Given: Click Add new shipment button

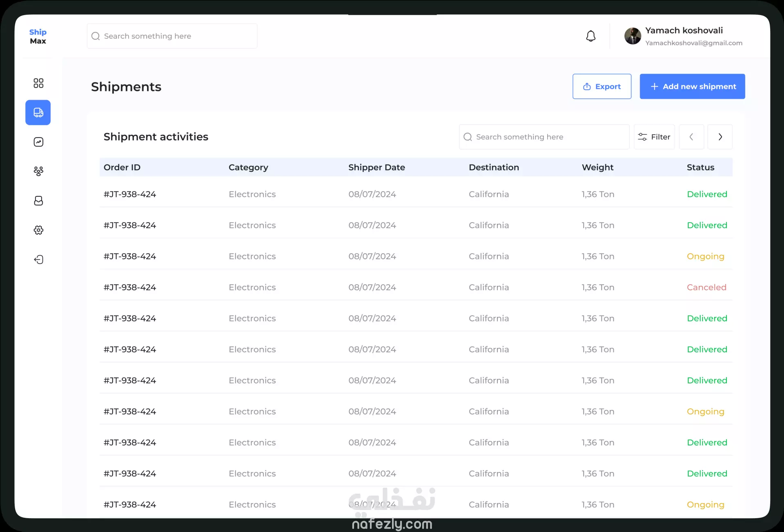Looking at the screenshot, I should (692, 87).
